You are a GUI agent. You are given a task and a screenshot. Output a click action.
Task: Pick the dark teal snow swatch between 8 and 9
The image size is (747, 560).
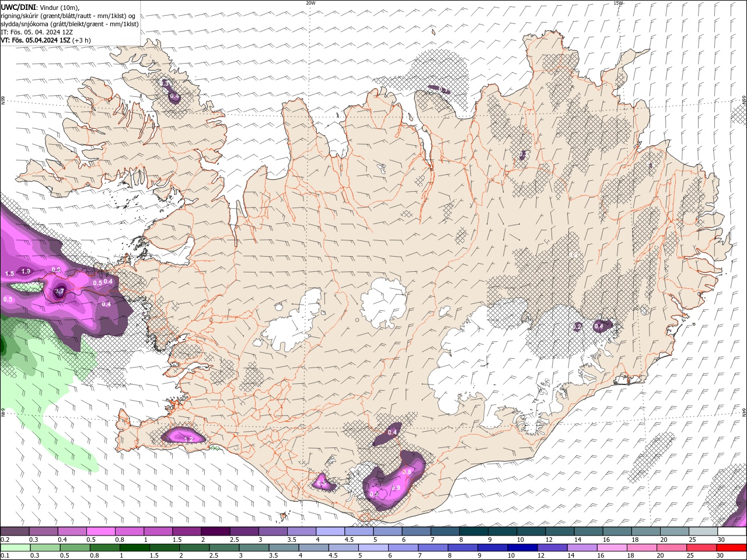click(474, 531)
